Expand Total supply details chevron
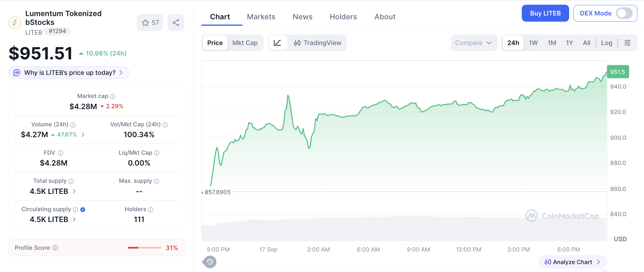The width and height of the screenshot is (644, 272). [74, 191]
